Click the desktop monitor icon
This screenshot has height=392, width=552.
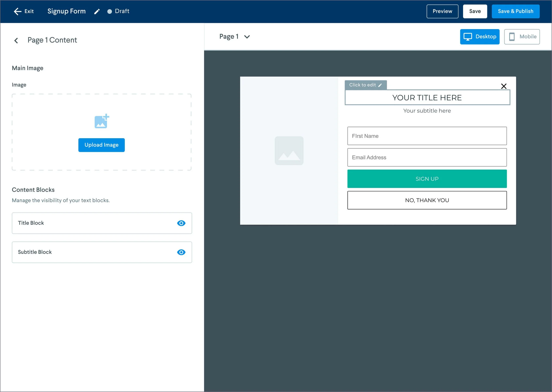468,37
